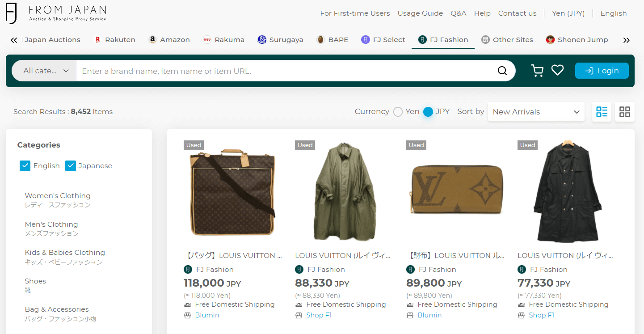Click the Other Sites icon
This screenshot has width=644, height=334.
click(485, 40)
